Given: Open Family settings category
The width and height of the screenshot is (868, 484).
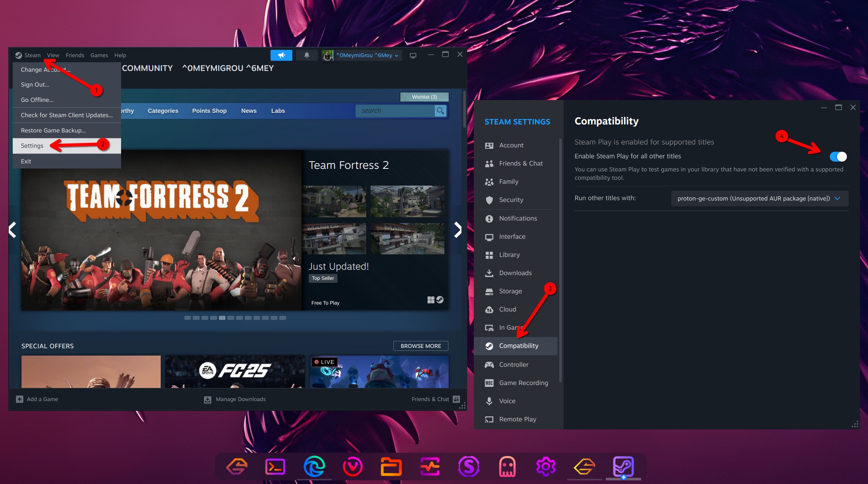Looking at the screenshot, I should coord(516,182).
